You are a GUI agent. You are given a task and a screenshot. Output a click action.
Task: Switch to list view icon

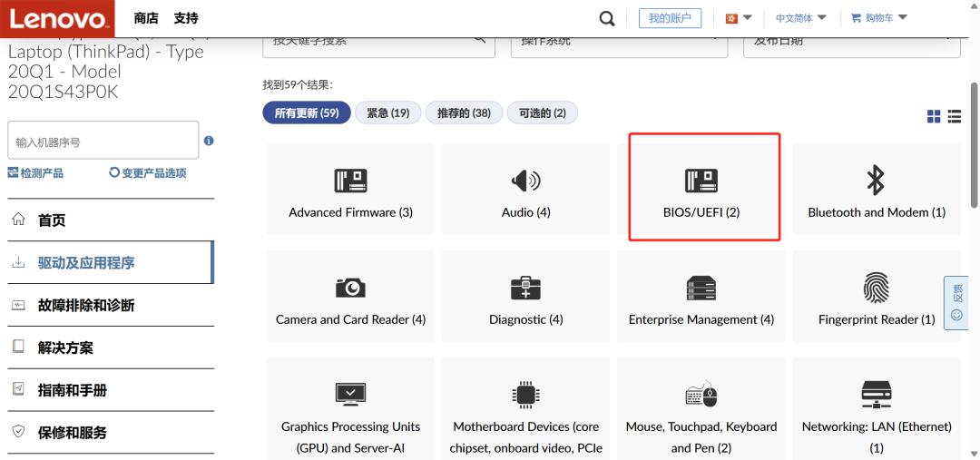click(x=955, y=116)
